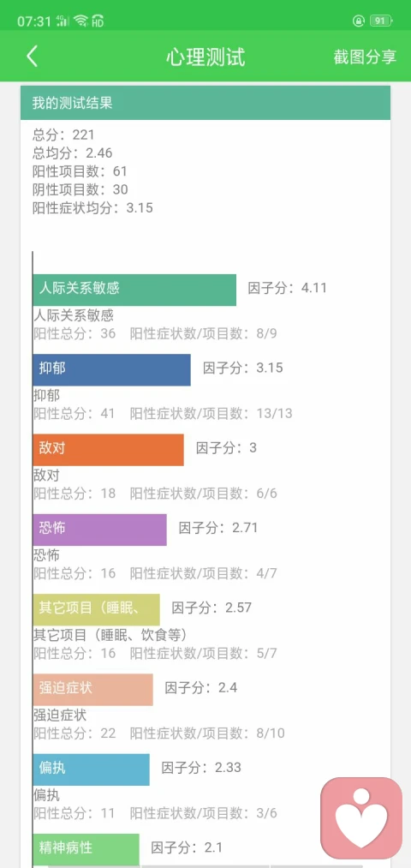Tap the 阳性症状均分 3.15 summary line

92,208
